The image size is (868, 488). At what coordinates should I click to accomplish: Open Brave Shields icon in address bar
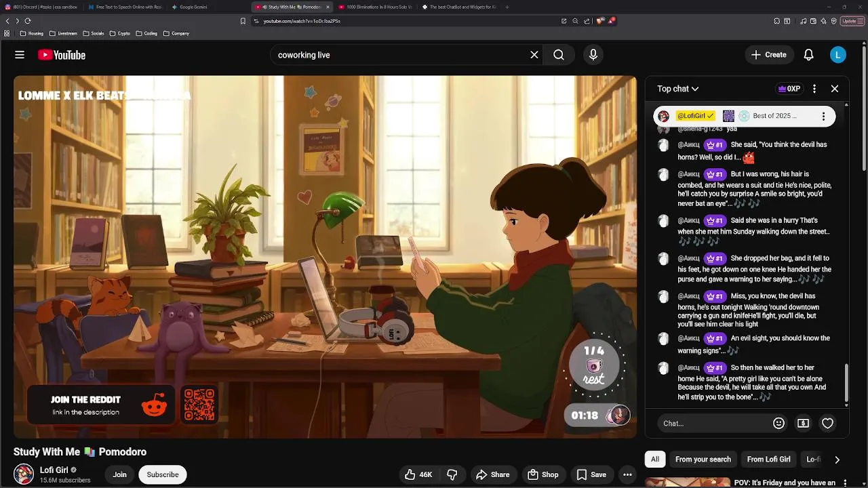coord(600,21)
